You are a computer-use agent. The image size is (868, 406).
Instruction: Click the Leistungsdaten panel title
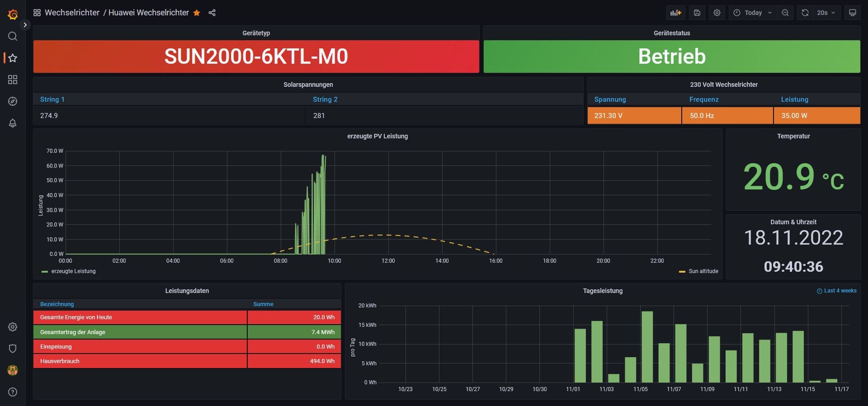click(x=187, y=291)
